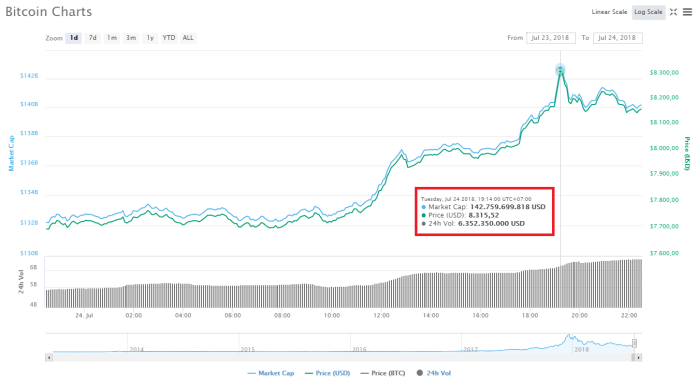Click navigator scrollbar right arrow

[x=638, y=357]
